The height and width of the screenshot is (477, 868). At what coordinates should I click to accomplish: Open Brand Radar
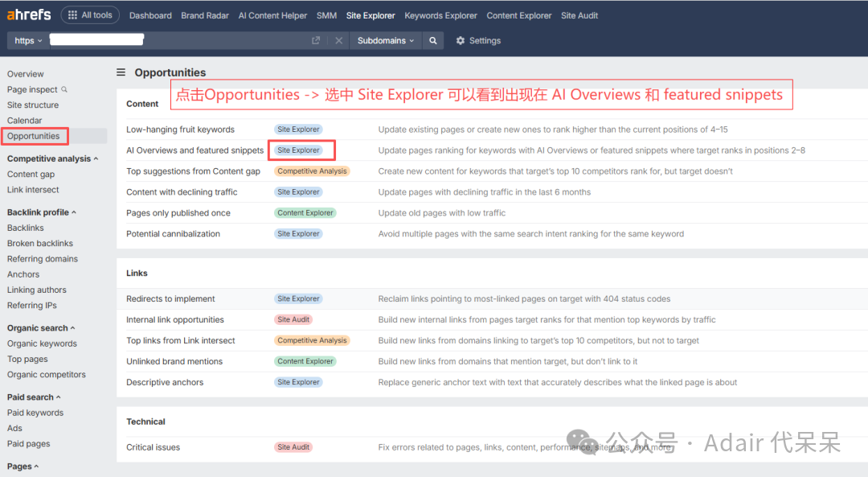(205, 15)
